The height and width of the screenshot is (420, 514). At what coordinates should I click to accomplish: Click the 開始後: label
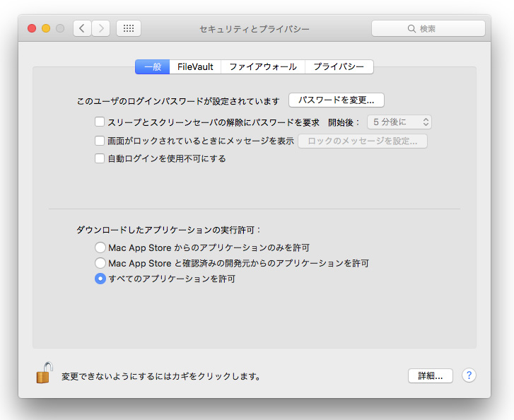pyautogui.click(x=344, y=122)
